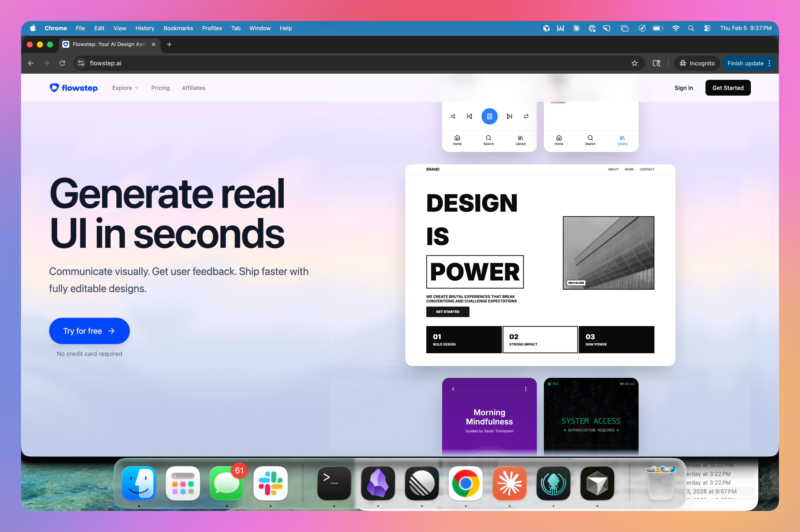Click the Get Started button in the header

[x=728, y=88]
